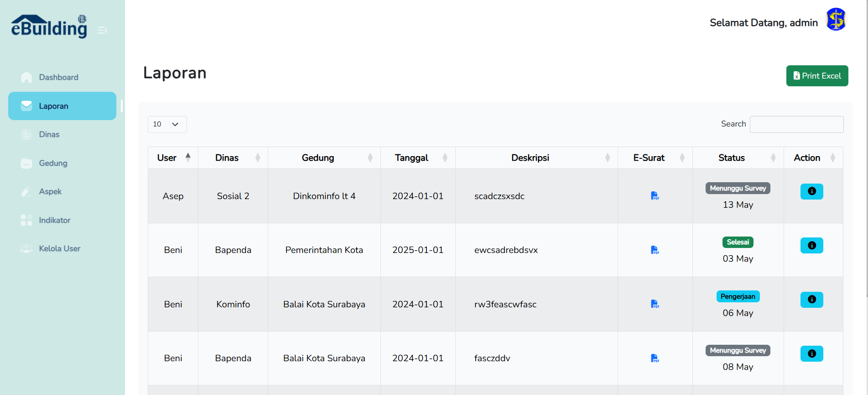The height and width of the screenshot is (395, 868).
Task: Click the admin profile avatar logo
Action: [836, 20]
